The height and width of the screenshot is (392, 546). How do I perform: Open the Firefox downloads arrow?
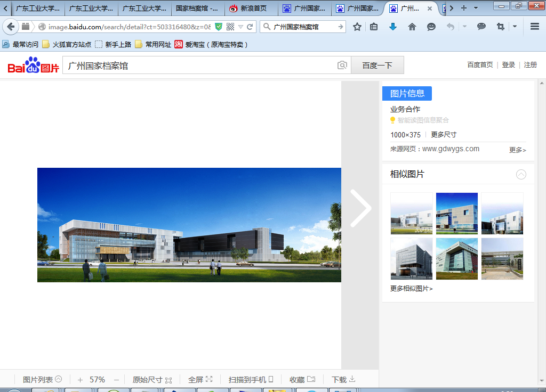click(x=393, y=27)
